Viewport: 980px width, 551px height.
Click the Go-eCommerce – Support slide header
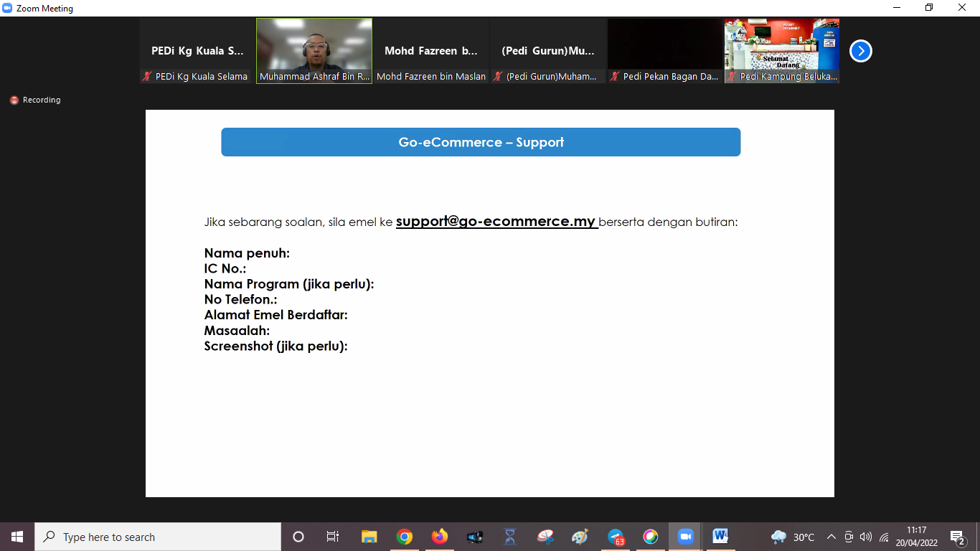point(481,142)
